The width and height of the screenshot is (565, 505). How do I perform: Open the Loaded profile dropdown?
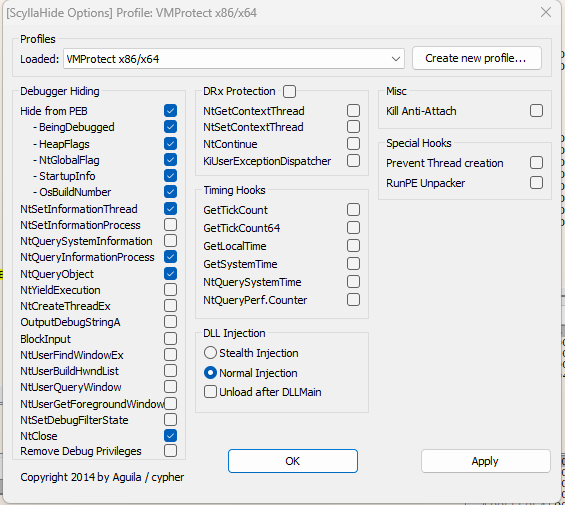[x=233, y=58]
